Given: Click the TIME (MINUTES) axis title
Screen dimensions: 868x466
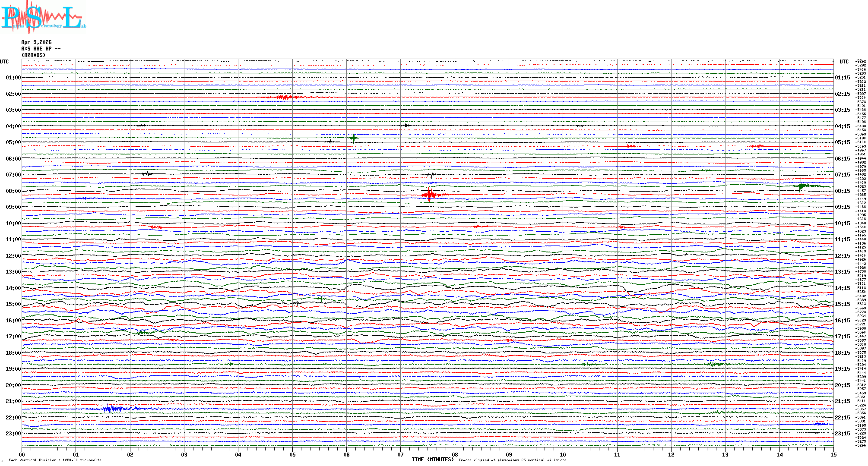Looking at the screenshot, I should click(433, 460).
